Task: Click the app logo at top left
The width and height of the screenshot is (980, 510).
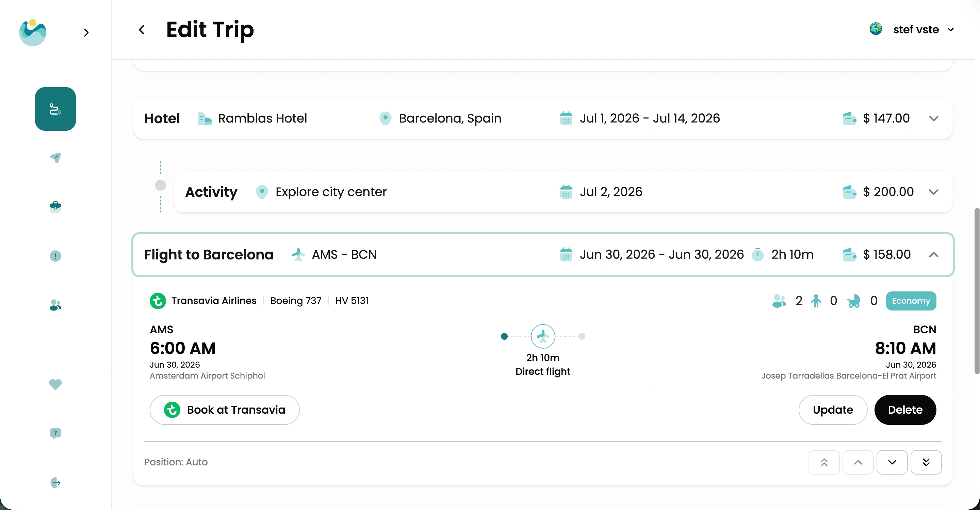Action: coord(33,33)
